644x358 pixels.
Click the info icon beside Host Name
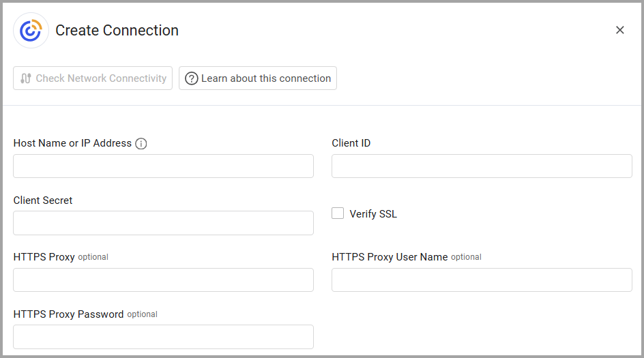pos(141,144)
